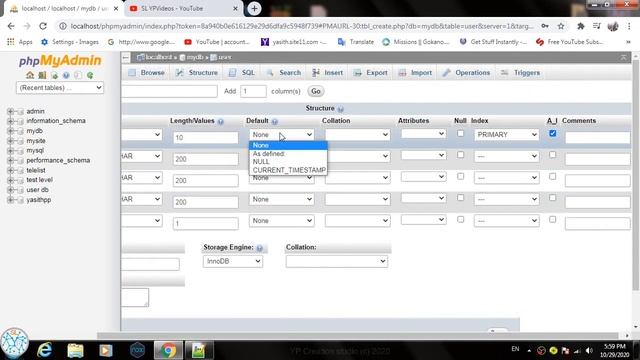Viewport: 640px width, 360px height.
Task: Click the help icon next to Default header
Action: (275, 122)
